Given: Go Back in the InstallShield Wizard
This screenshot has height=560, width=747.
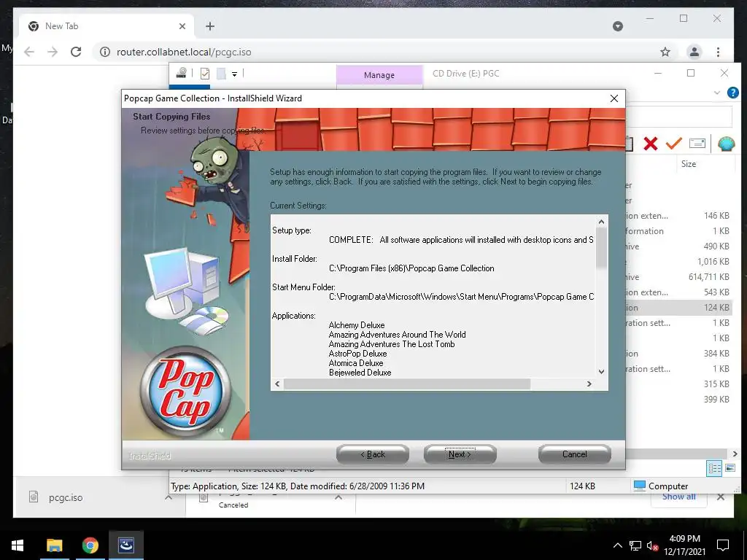Looking at the screenshot, I should click(x=373, y=454).
